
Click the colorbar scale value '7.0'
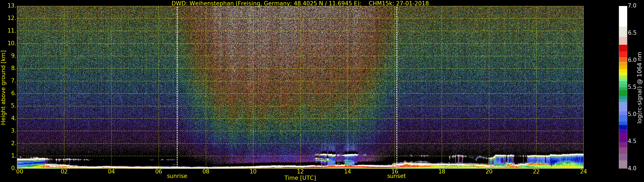click(632, 6)
